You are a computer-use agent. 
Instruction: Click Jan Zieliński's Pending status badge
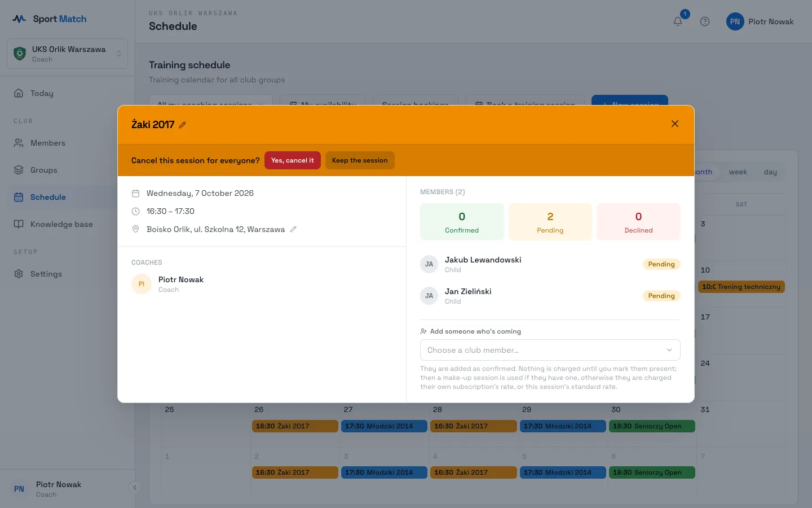(661, 296)
